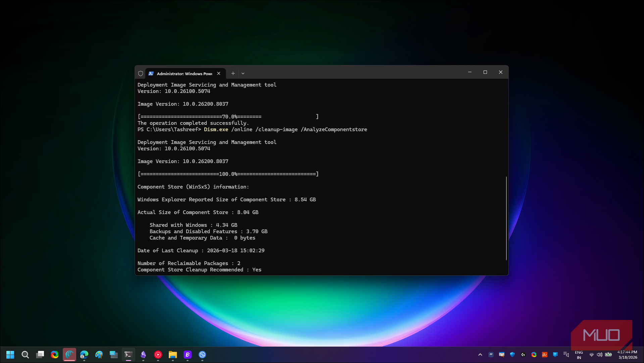Expand the terminal profile dropdown chevron

(x=243, y=73)
